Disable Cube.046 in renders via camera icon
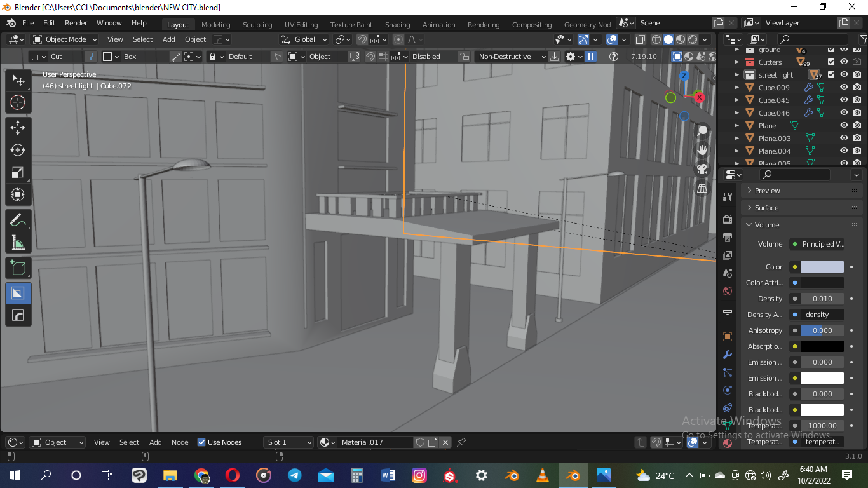This screenshot has width=868, height=488. point(857,113)
